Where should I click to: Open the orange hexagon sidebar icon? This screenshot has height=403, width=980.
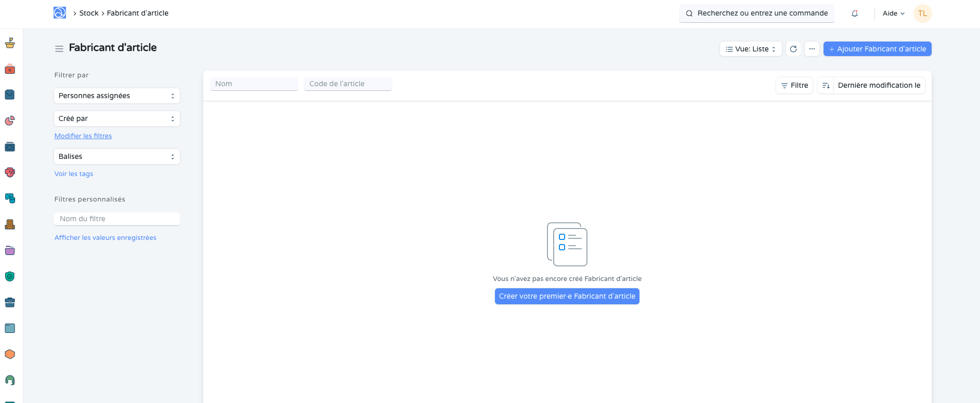tap(10, 354)
